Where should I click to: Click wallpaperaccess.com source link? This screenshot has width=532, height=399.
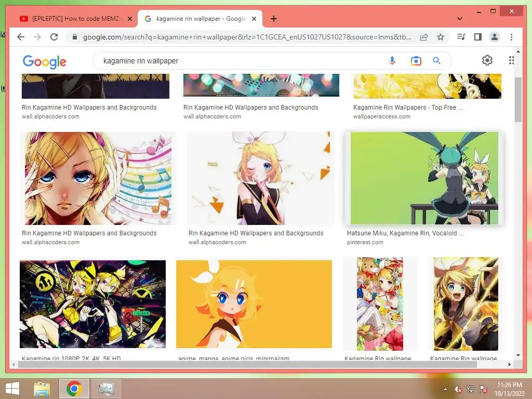pyautogui.click(x=382, y=116)
